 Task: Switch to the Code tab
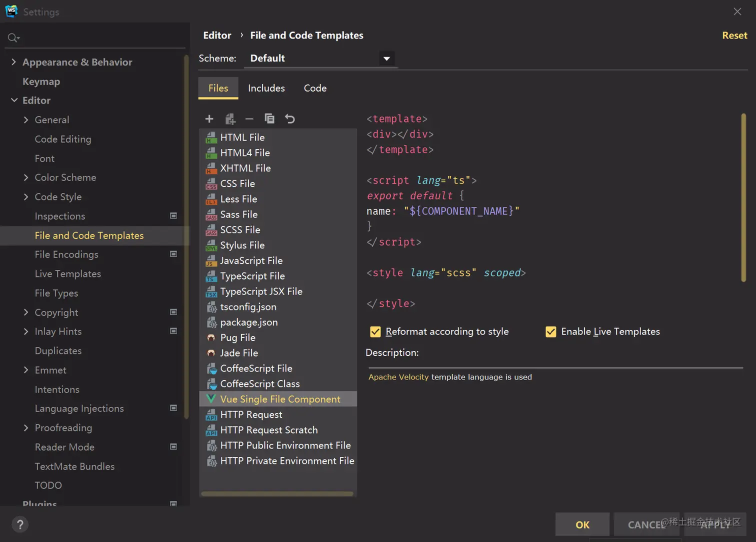[315, 88]
